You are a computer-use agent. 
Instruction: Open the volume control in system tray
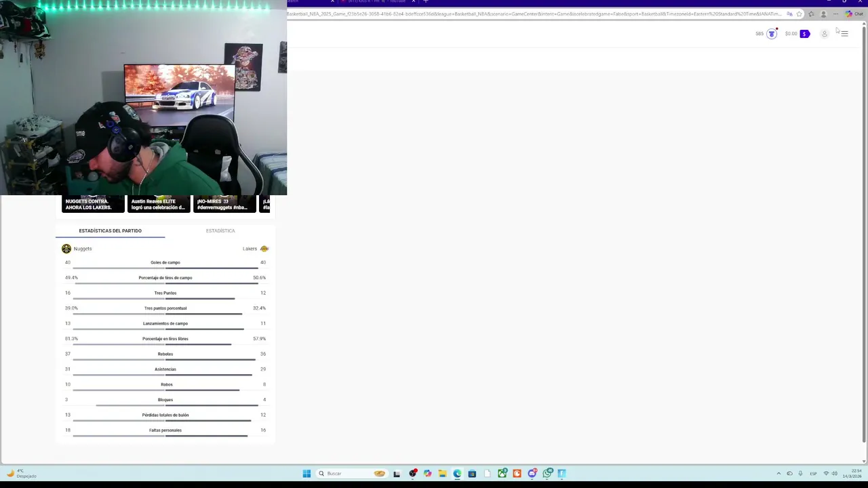coord(834,474)
